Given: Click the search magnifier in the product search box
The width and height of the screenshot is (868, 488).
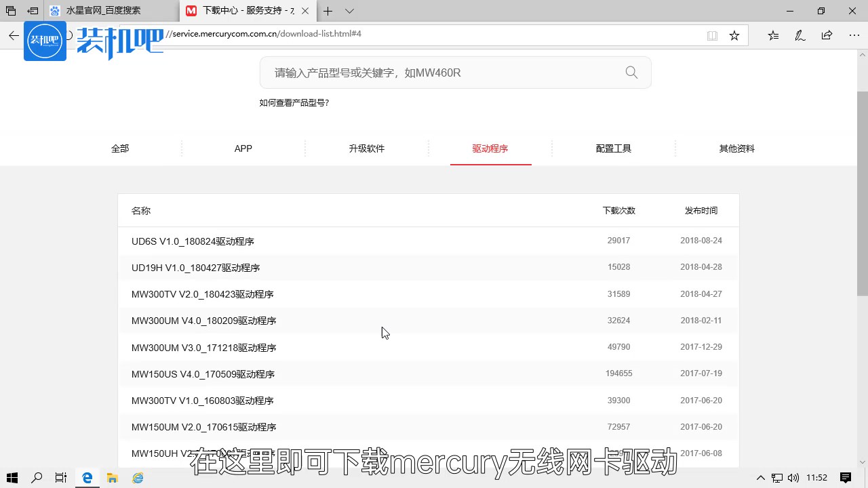Looking at the screenshot, I should tap(631, 73).
